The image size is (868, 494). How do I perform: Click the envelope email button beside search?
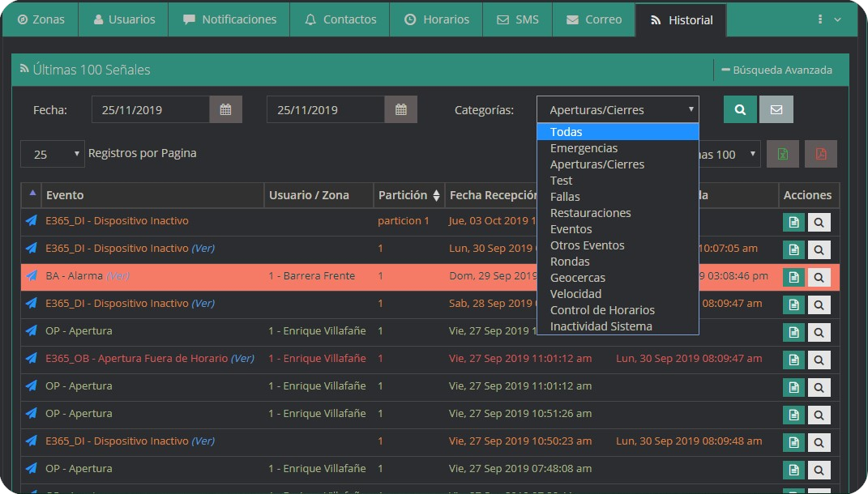776,109
